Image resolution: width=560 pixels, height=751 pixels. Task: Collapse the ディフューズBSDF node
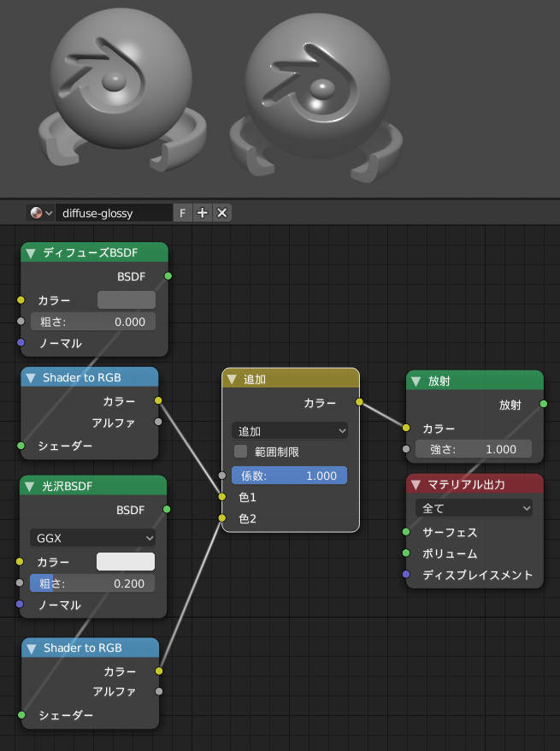coord(31,253)
